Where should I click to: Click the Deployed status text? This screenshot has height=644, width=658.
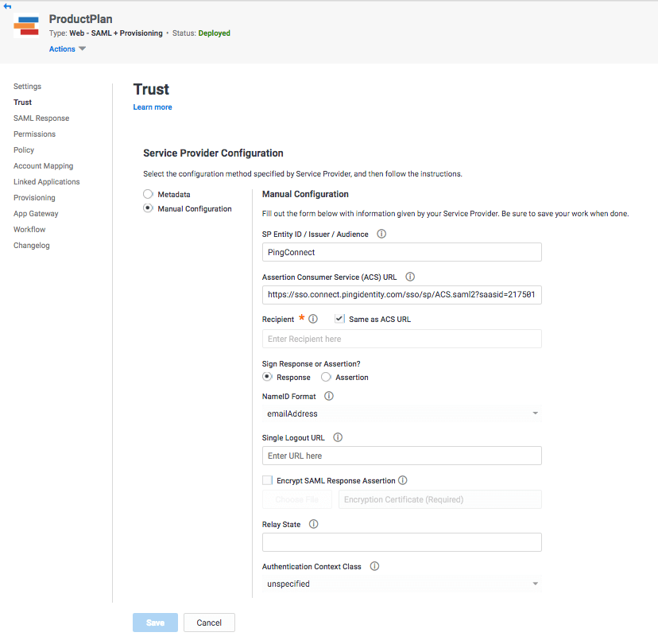click(x=214, y=33)
